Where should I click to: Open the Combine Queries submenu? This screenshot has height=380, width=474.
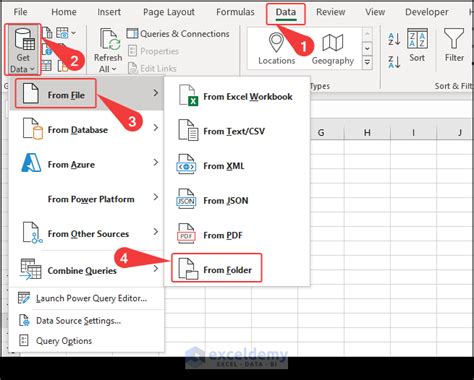pyautogui.click(x=87, y=269)
